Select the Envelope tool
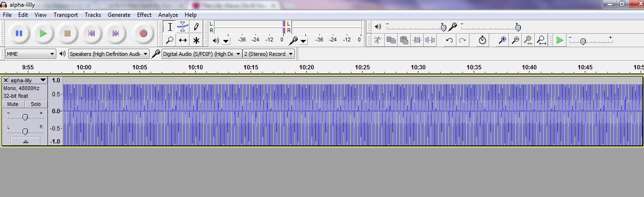The height and width of the screenshot is (197, 644). [183, 27]
